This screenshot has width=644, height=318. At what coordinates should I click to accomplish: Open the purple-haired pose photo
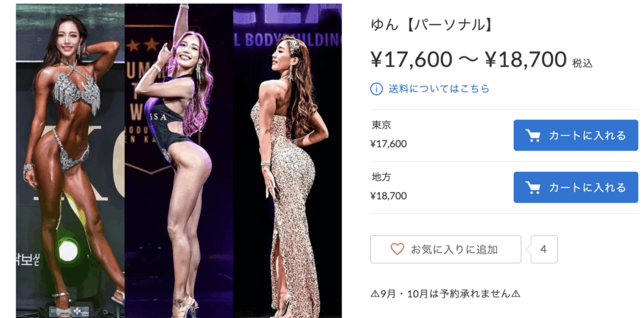[179, 161]
